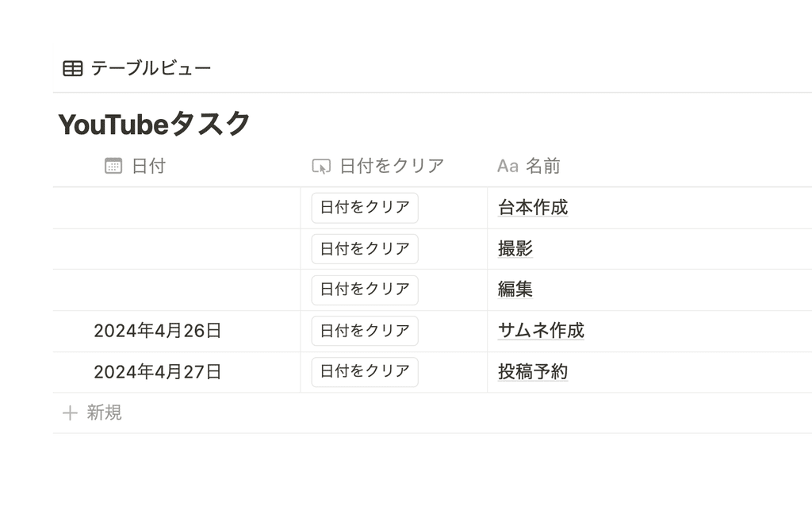The image size is (812, 518).
Task: Select the empty date cell for 編集
Action: click(177, 290)
